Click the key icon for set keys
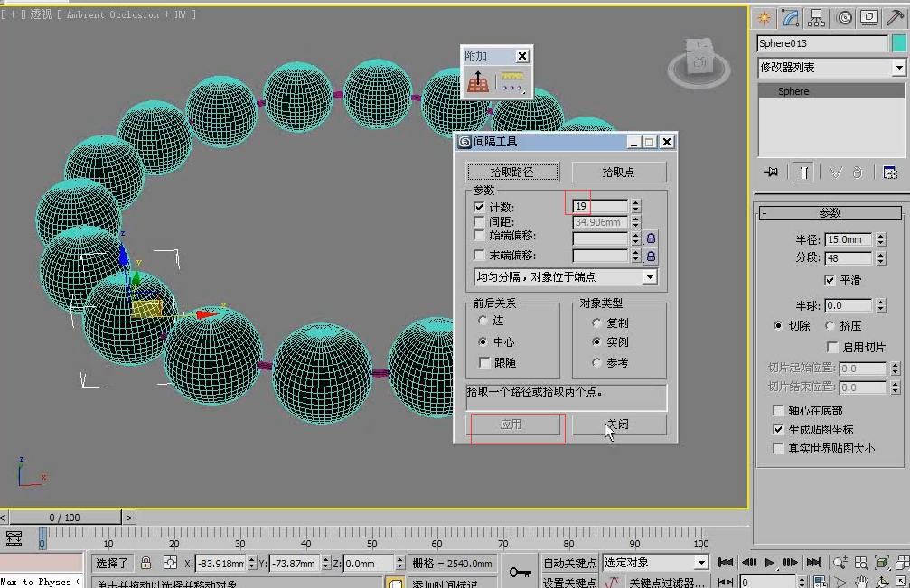 520,573
